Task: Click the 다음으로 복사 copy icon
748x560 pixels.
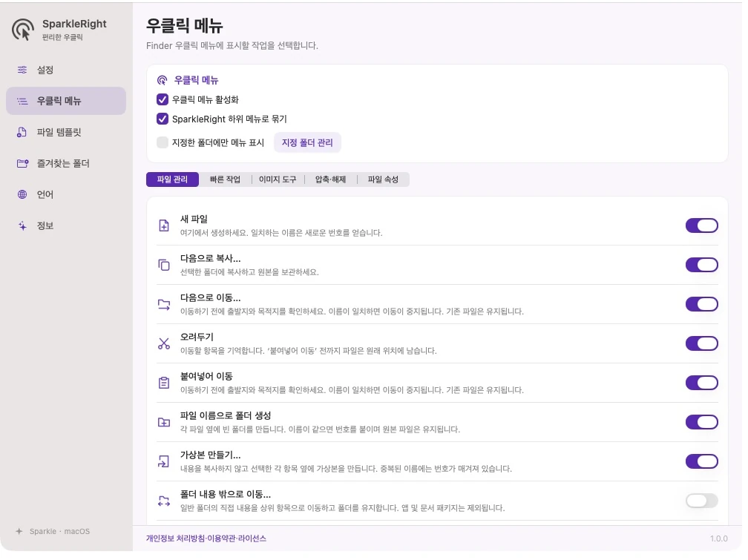Action: 163,265
